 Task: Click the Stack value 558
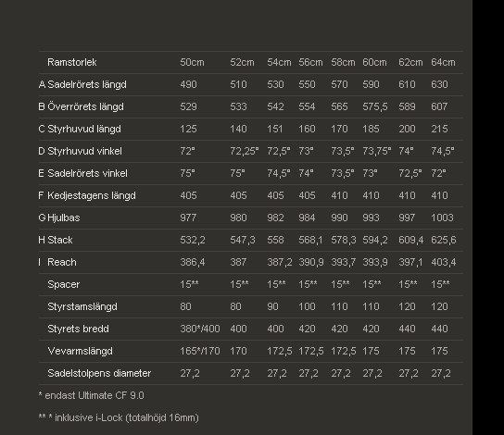click(275, 240)
